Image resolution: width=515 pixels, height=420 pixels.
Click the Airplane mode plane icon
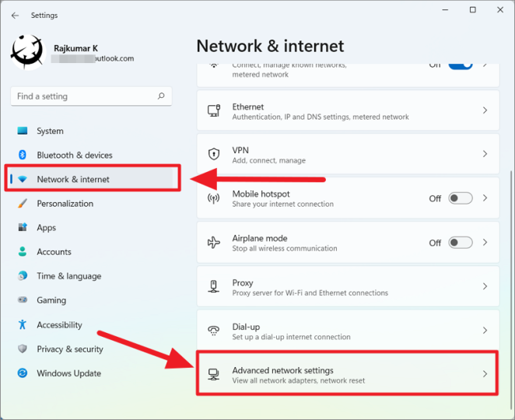tap(214, 243)
